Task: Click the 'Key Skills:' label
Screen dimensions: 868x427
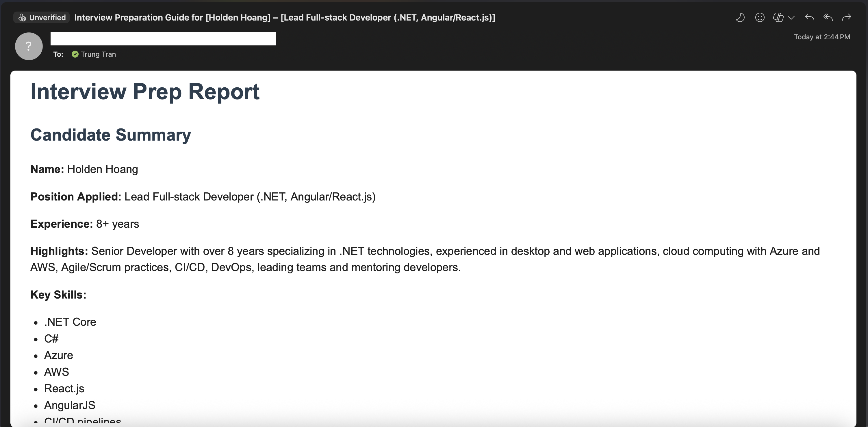Action: coord(58,295)
